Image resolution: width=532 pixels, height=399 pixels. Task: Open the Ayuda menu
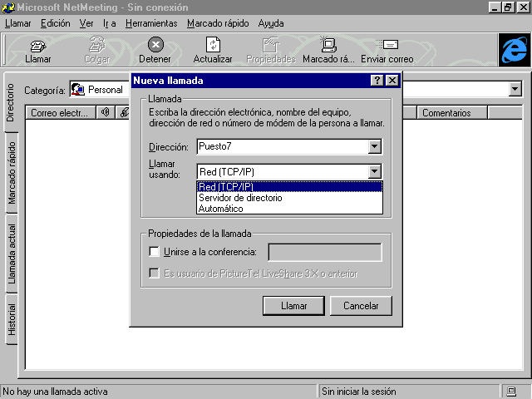pos(271,23)
